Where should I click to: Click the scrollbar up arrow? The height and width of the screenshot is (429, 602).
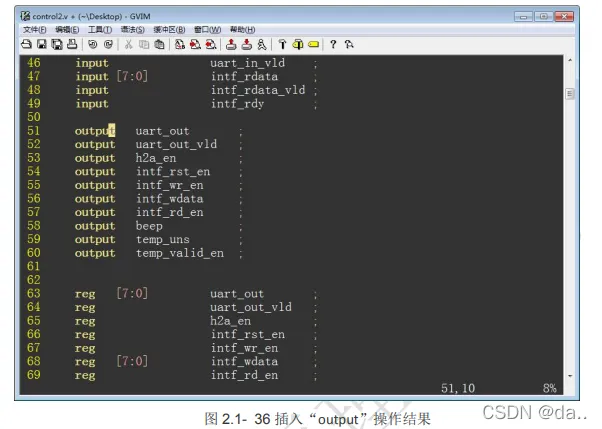coord(570,60)
